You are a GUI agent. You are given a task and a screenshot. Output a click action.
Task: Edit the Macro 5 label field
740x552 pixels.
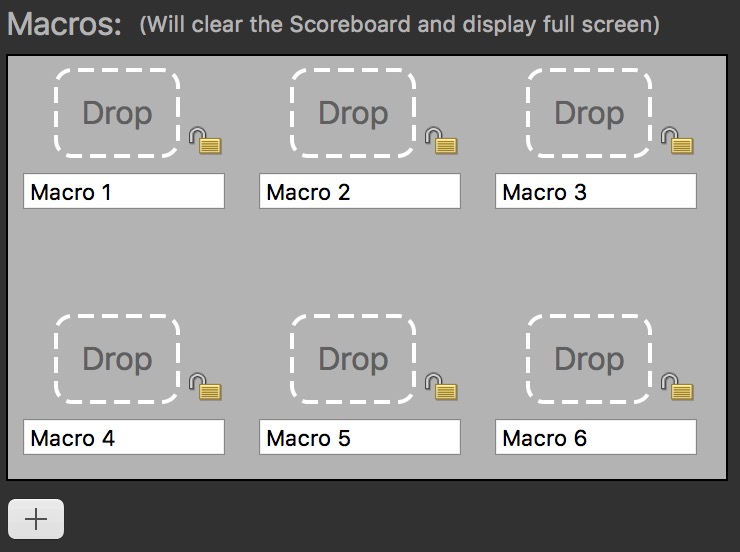360,437
